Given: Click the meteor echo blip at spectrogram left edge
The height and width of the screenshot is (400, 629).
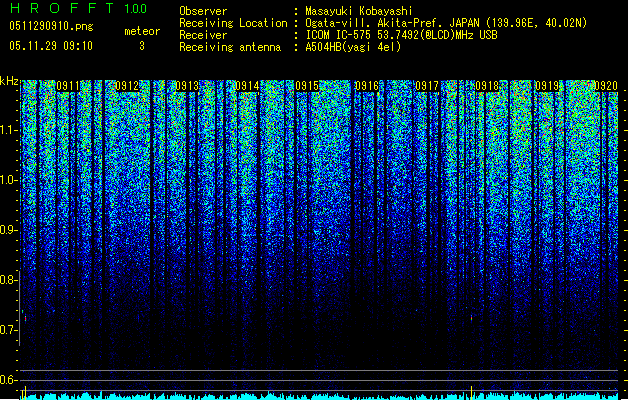Looking at the screenshot, I should (25, 317).
